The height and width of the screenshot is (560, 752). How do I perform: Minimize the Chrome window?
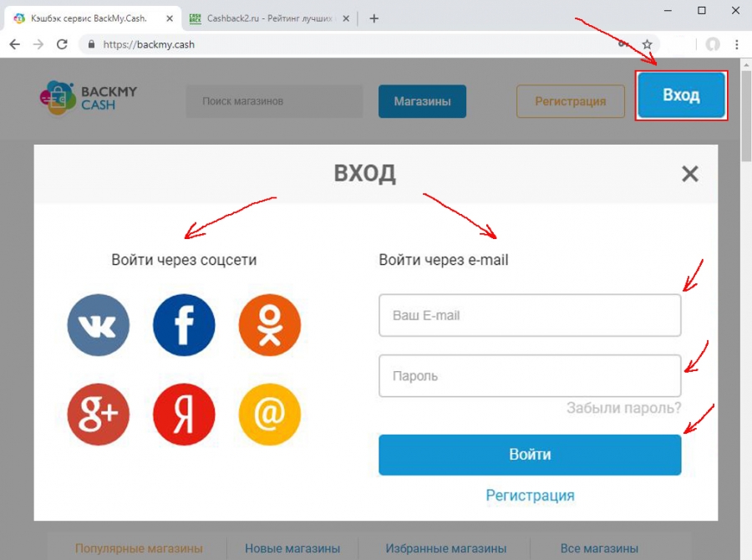[668, 11]
